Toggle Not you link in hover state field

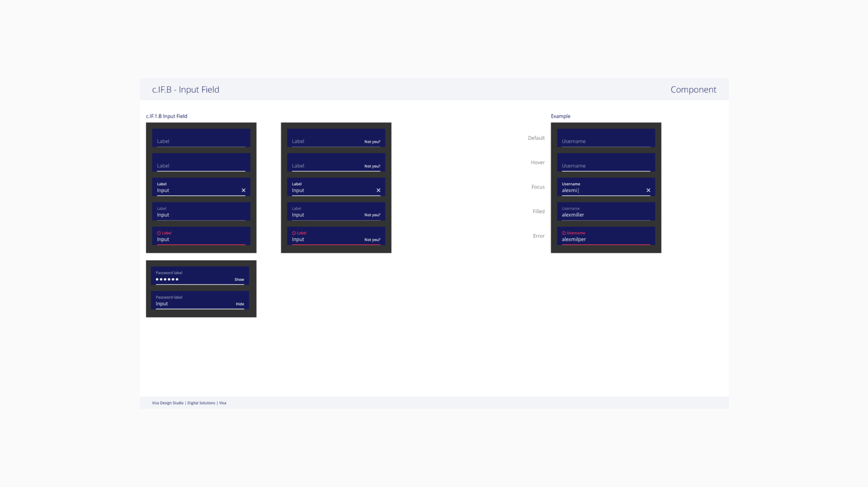point(372,165)
